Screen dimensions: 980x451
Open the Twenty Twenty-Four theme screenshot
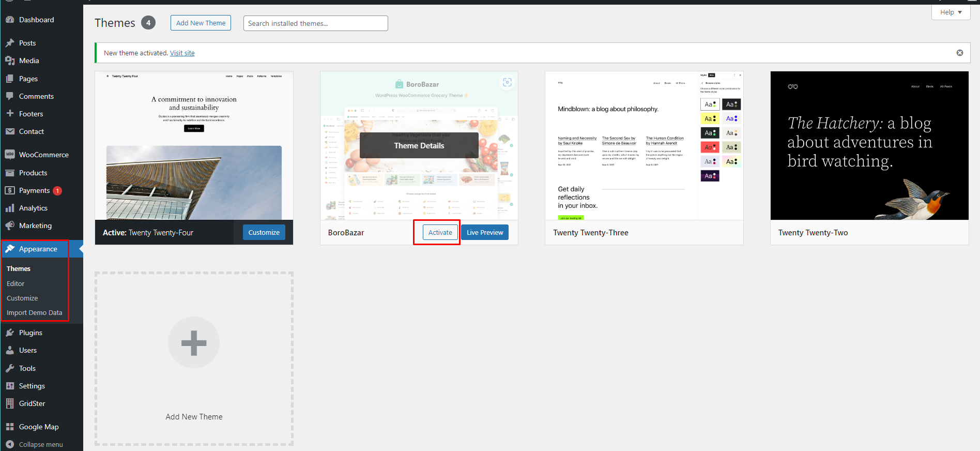[x=194, y=146]
